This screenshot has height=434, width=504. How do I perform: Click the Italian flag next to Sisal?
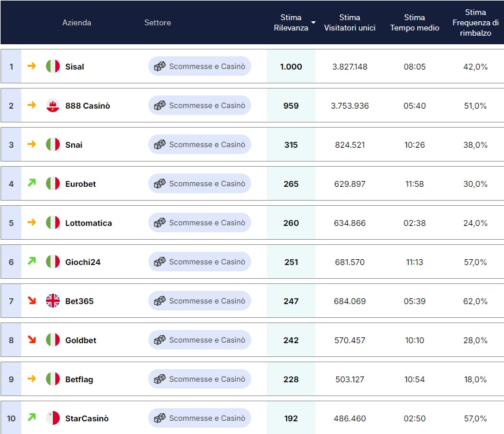pos(53,66)
